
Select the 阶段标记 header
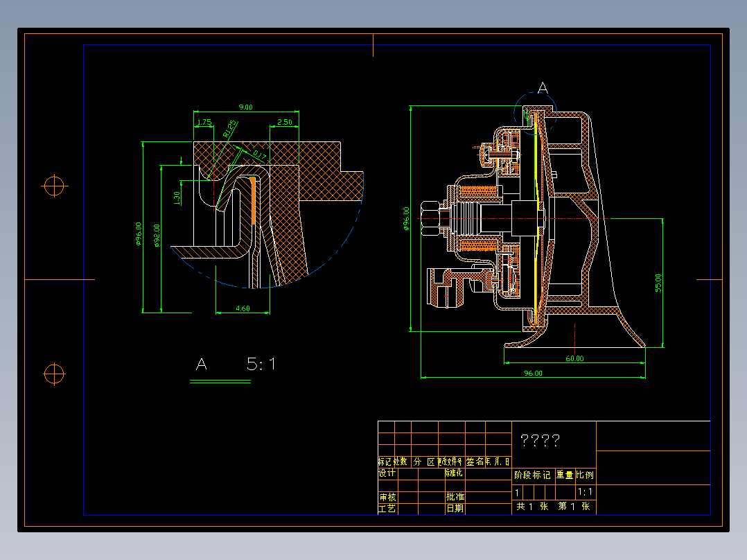tap(532, 475)
